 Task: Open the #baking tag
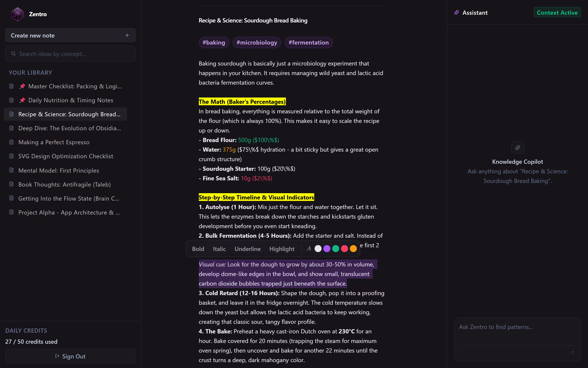click(214, 43)
